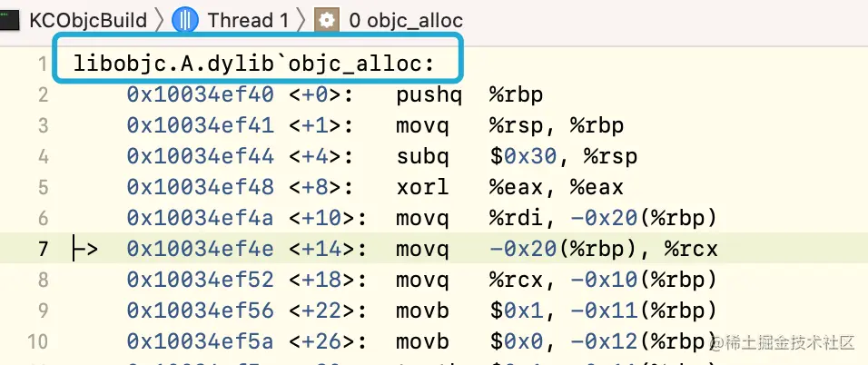Click the xorl %eax, %eax instruction
Image resolution: width=868 pixels, height=365 pixels.
click(x=510, y=187)
